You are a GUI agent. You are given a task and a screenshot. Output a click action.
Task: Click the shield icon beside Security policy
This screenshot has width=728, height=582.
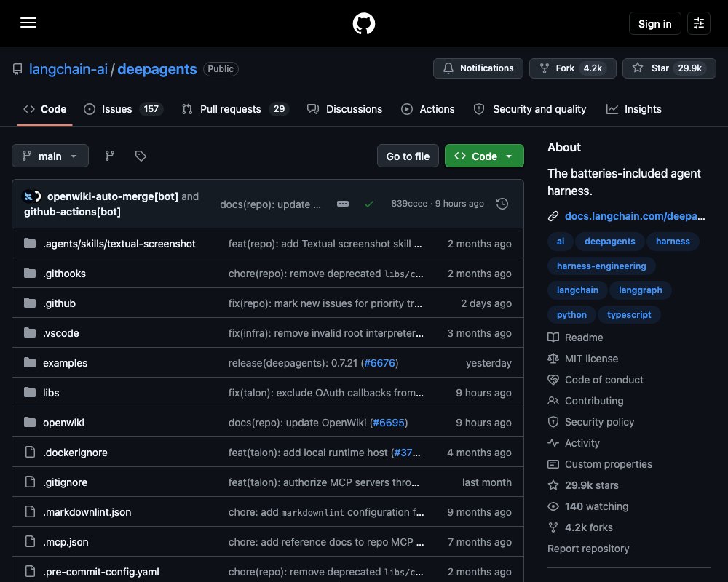[x=553, y=422]
